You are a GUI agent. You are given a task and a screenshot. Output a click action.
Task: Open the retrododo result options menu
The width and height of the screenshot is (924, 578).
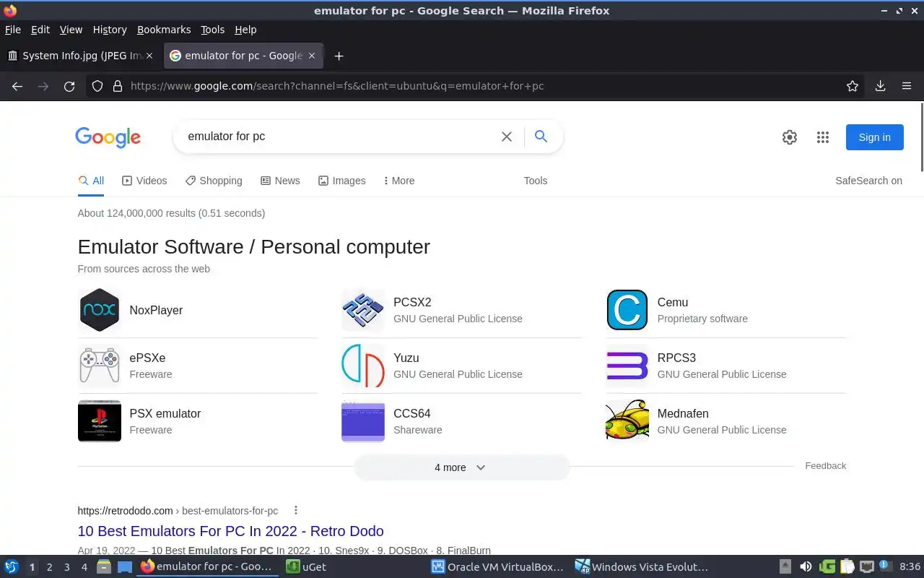pyautogui.click(x=295, y=511)
